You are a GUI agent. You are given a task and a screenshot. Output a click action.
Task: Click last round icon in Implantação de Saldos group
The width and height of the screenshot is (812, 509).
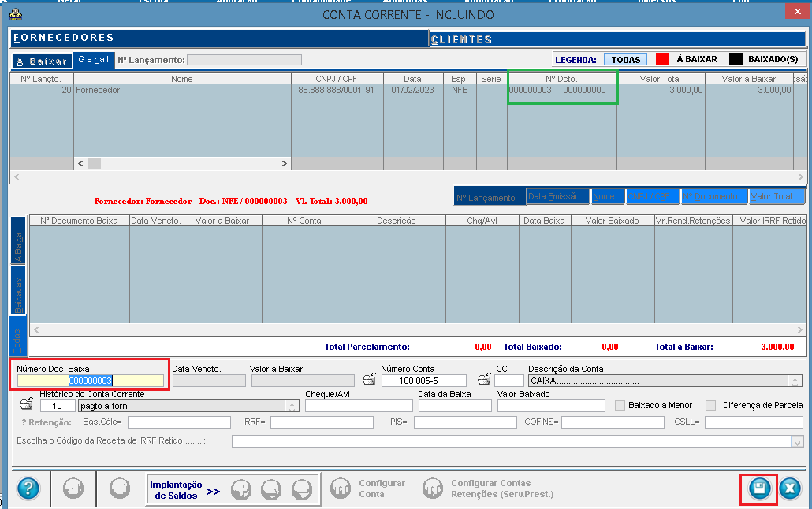coord(302,489)
